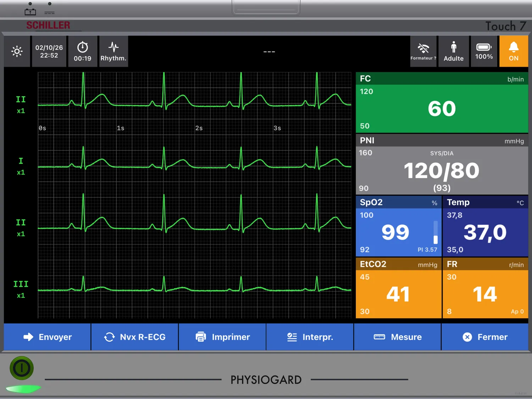
Task: Click the 3s time marker on ECG
Action: point(277,128)
